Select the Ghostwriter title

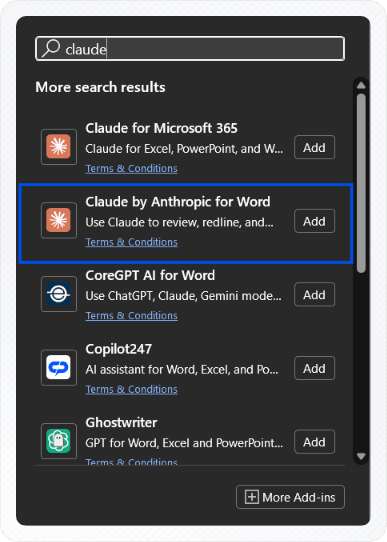[121, 422]
